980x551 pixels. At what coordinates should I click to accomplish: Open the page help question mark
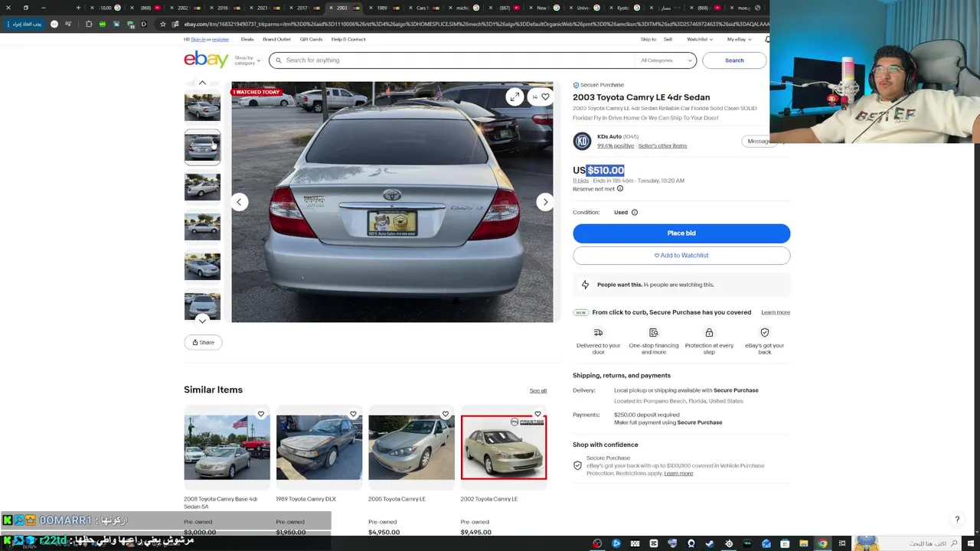tap(957, 520)
